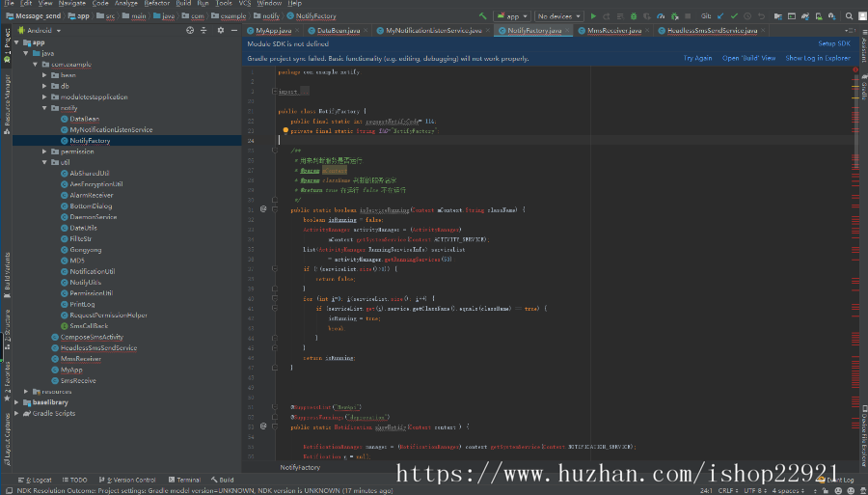This screenshot has height=495, width=868.
Task: Select NotificationUtil in the project tree
Action: (92, 271)
